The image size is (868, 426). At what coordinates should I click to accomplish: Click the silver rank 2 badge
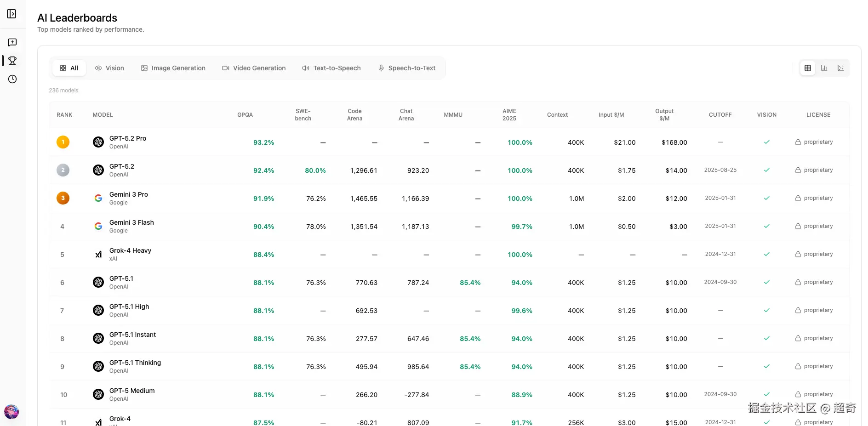pos(63,170)
